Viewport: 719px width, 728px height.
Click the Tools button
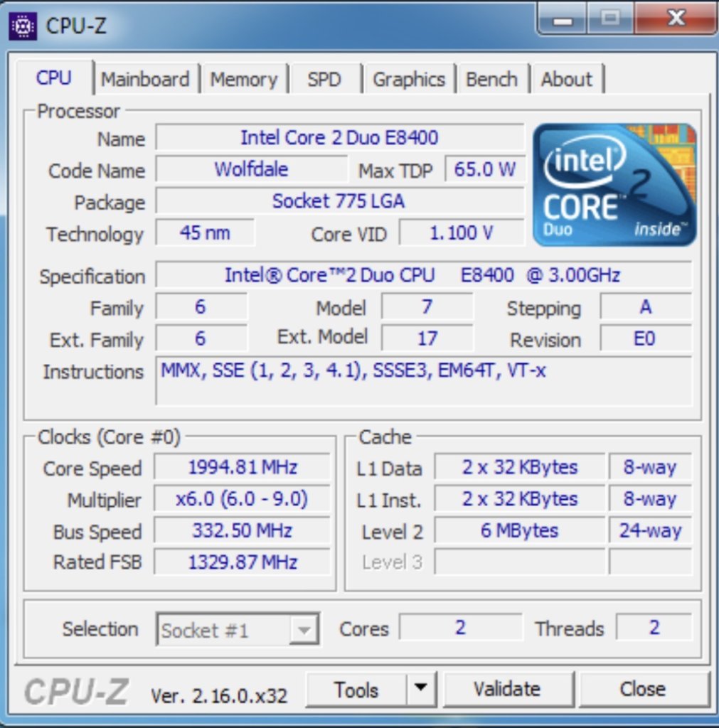pyautogui.click(x=356, y=690)
